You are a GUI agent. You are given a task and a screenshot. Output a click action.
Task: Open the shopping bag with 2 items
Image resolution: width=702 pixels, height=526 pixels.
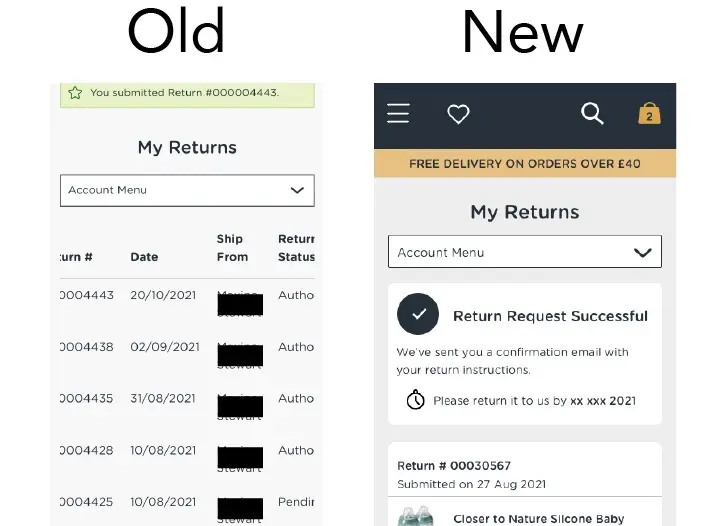click(649, 114)
